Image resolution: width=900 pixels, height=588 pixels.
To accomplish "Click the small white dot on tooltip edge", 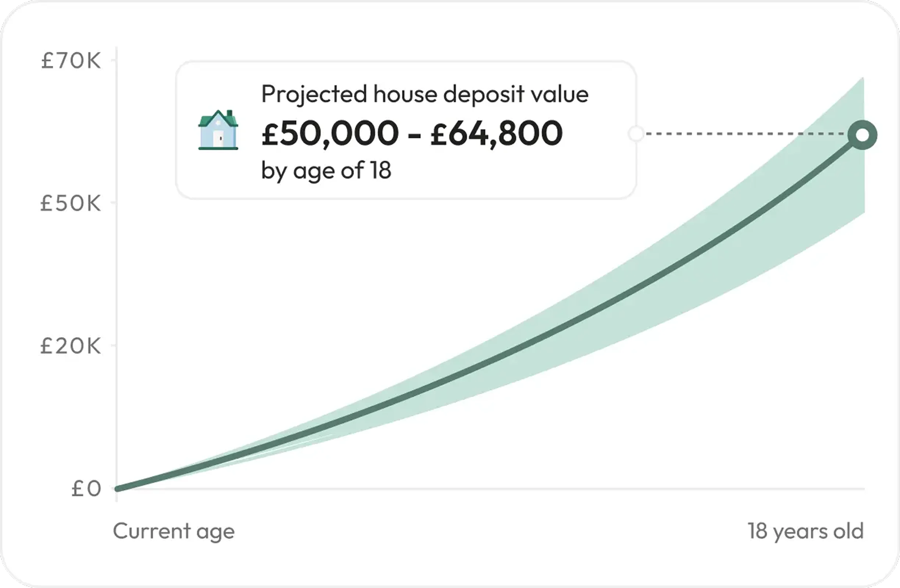I will pyautogui.click(x=636, y=134).
